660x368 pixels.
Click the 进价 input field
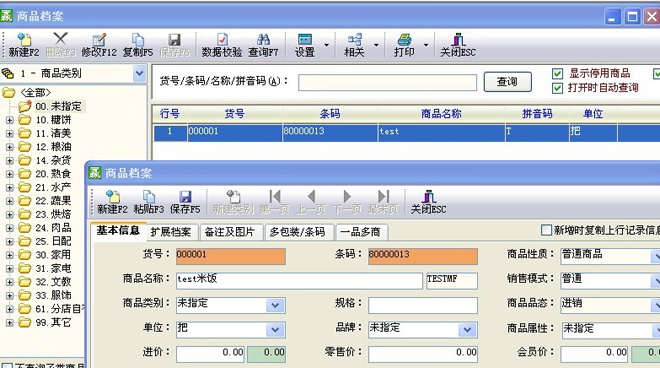(210, 354)
